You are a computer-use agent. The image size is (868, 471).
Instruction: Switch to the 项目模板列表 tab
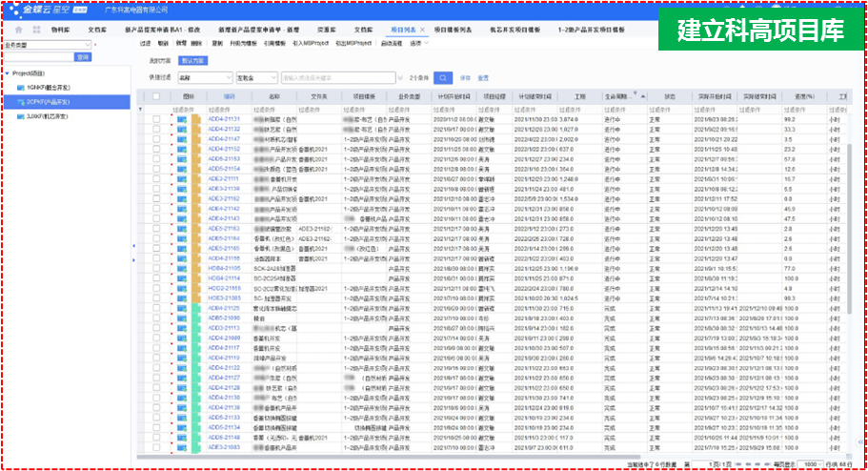[453, 30]
